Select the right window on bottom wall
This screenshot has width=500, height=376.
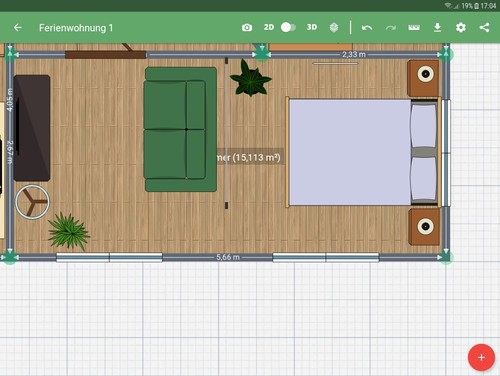pyautogui.click(x=326, y=257)
